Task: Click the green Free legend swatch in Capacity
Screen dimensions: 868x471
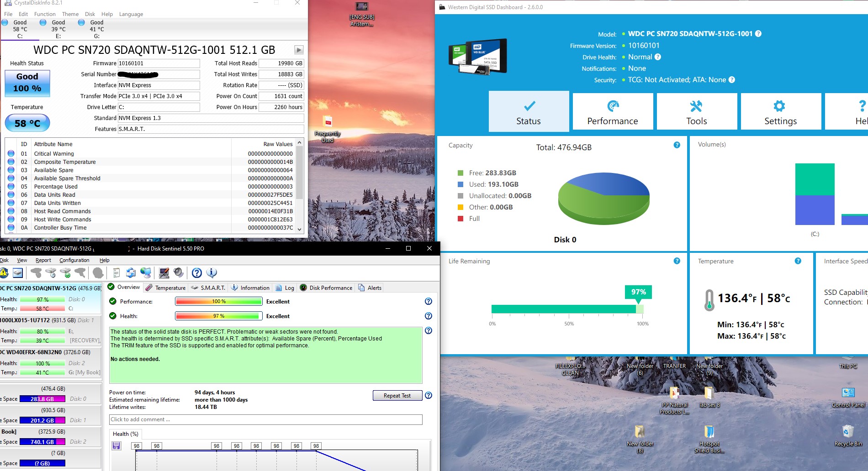Action: pyautogui.click(x=460, y=173)
